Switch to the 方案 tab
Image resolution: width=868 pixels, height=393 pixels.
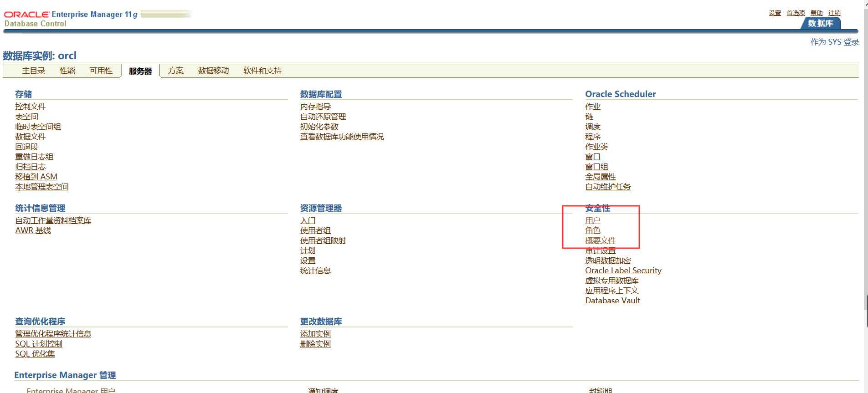176,71
